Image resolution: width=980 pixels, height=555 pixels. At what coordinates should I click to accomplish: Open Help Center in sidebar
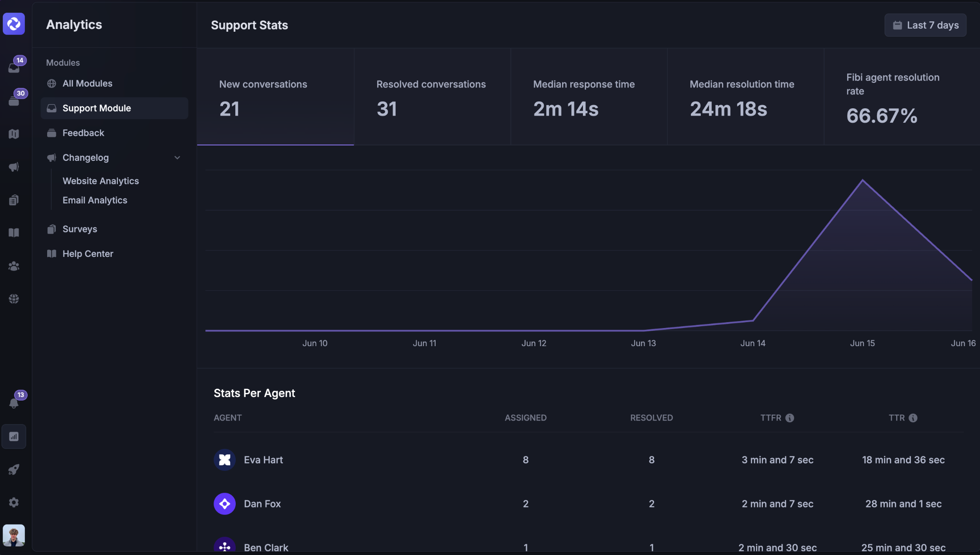87,254
